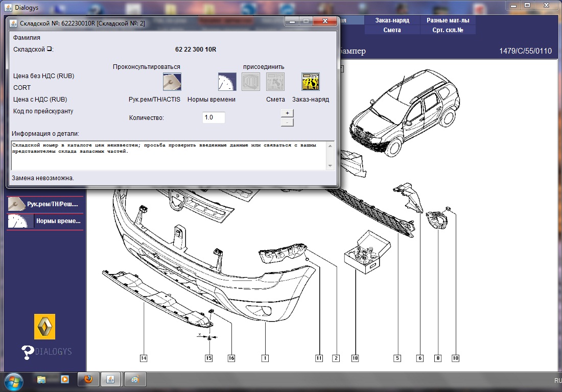Click the Java icon in dialog title bar

(13, 23)
